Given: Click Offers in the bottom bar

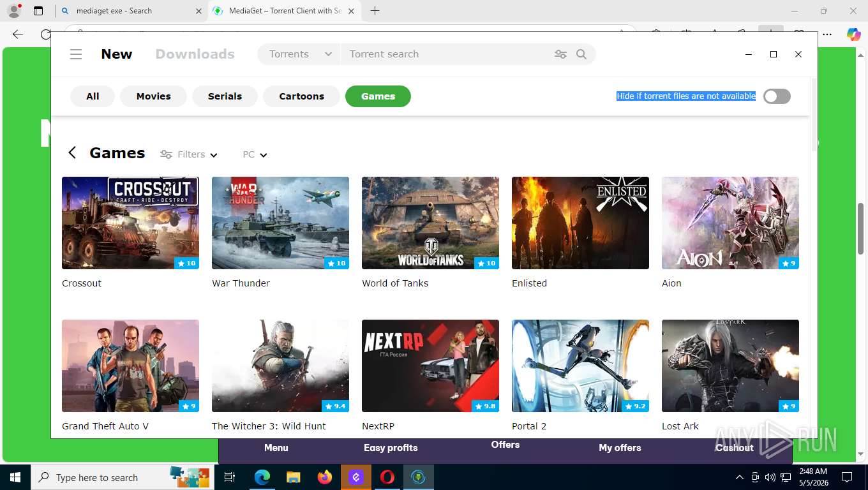Looking at the screenshot, I should 505,445.
